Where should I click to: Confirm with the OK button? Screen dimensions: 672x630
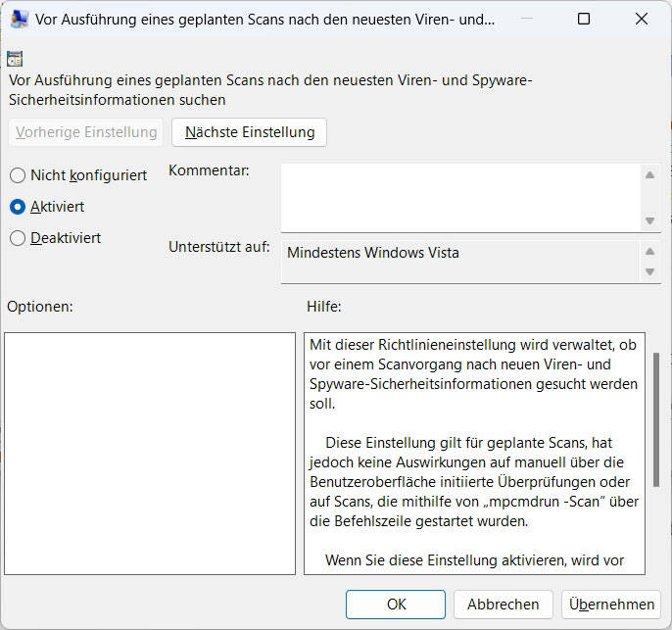pos(396,604)
